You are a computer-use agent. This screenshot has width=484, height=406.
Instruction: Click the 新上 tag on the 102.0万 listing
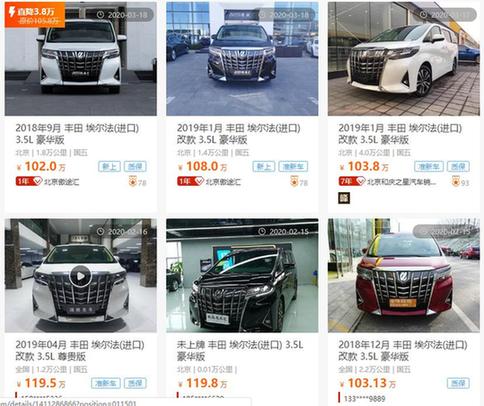[109, 166]
